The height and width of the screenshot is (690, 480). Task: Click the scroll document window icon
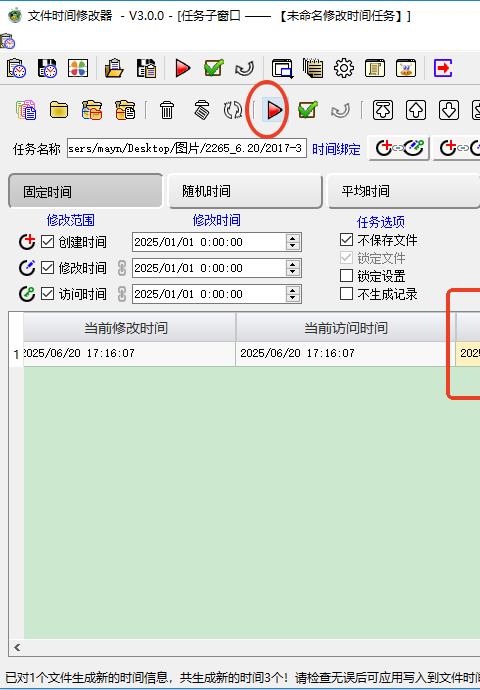pyautogui.click(x=375, y=68)
